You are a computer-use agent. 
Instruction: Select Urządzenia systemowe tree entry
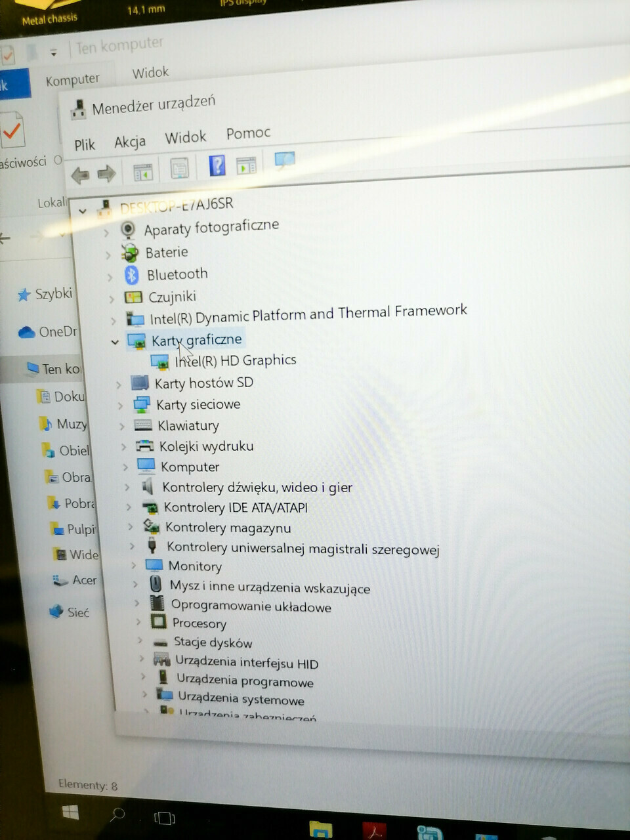[241, 698]
